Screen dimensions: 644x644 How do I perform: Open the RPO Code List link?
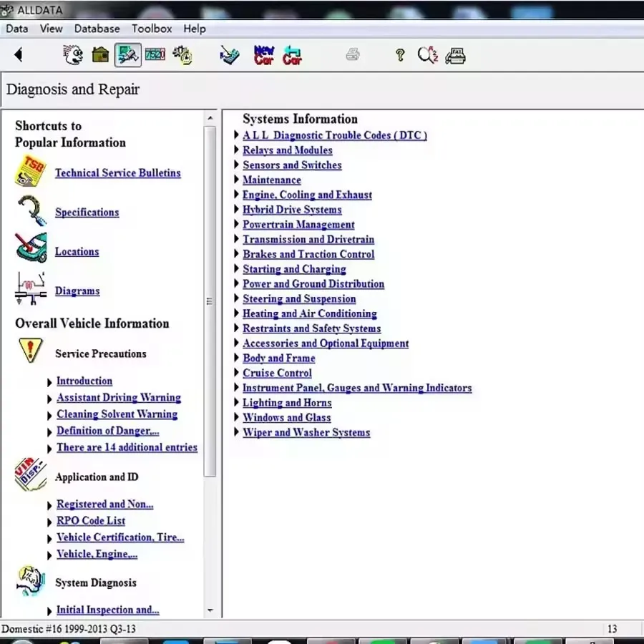[x=91, y=521]
